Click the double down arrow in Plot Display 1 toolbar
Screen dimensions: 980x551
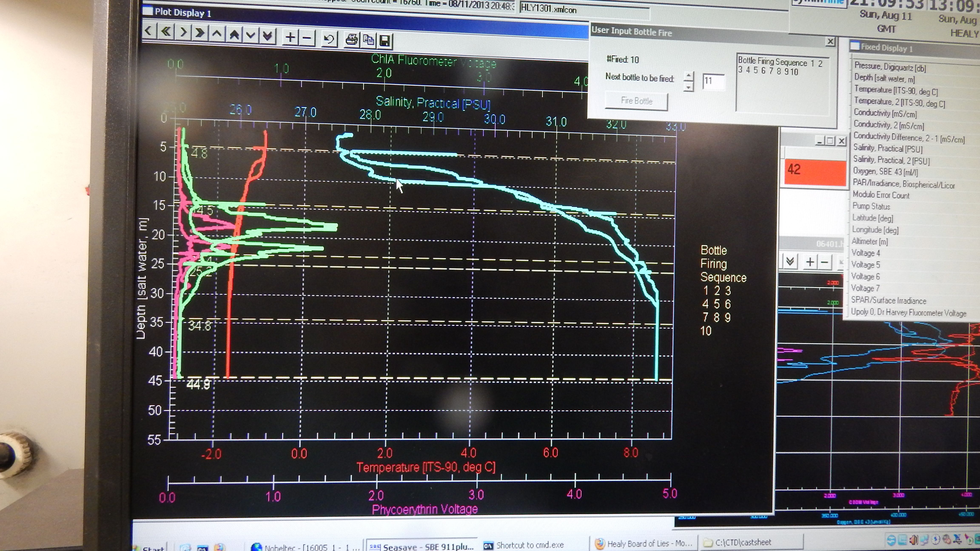point(268,36)
